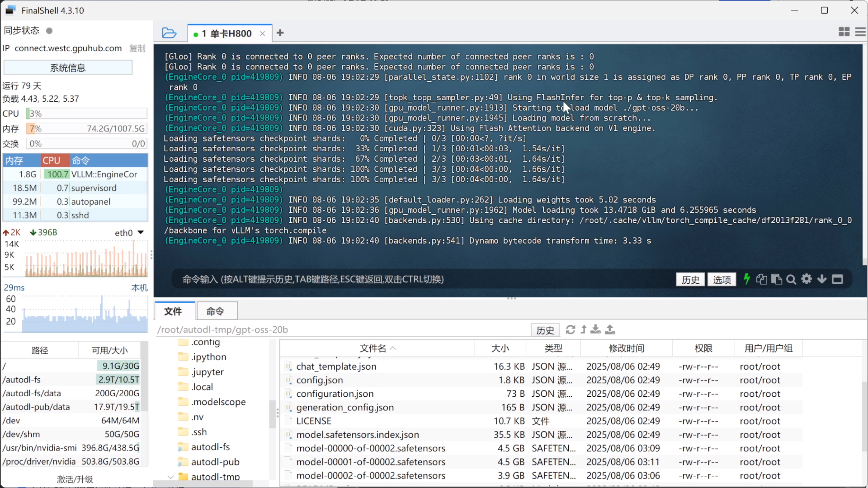Select model-00002-of-00002.safetensors file
The image size is (868, 488).
541,475
